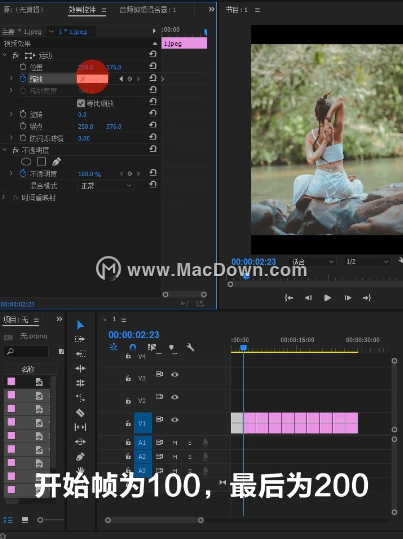The width and height of the screenshot is (403, 539).
Task: Expand the rotation property row
Action: (x=11, y=114)
